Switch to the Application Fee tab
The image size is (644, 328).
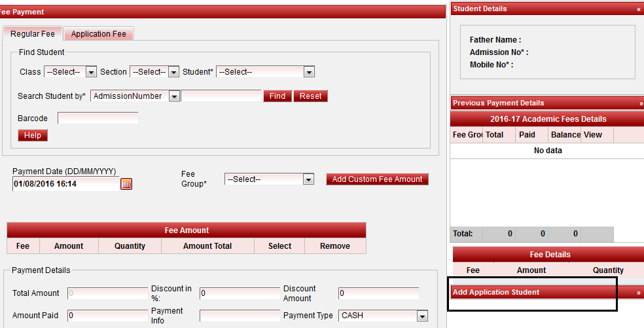click(x=99, y=34)
